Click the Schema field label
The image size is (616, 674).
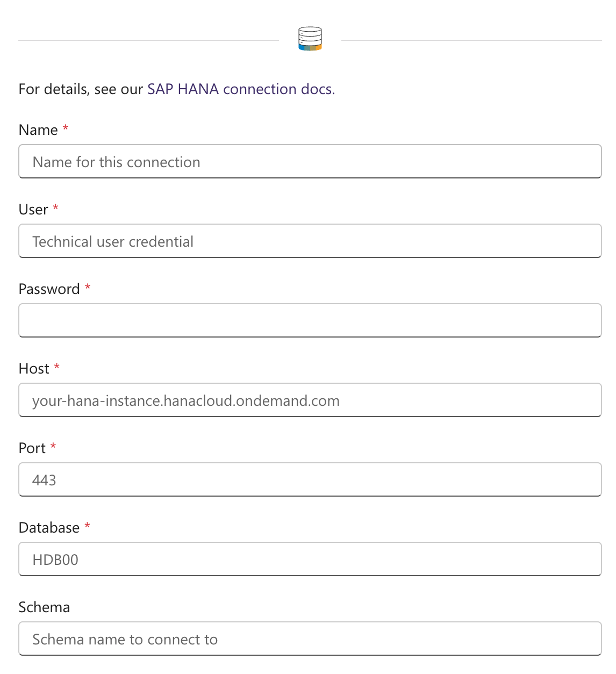point(44,607)
